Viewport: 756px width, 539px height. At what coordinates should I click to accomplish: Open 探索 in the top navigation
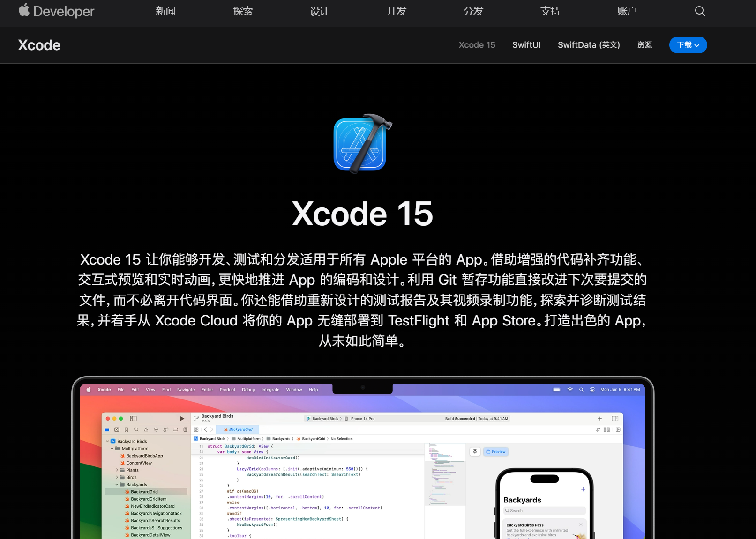[243, 11]
